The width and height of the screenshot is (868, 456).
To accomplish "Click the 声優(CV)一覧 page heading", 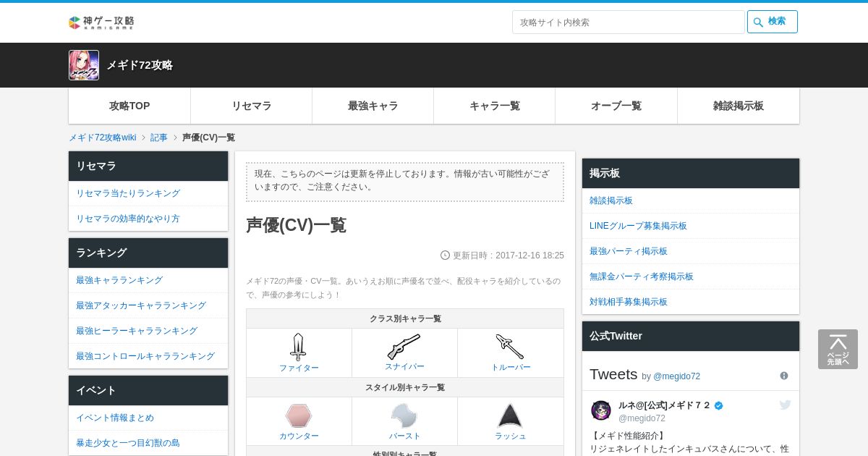I will coord(297,225).
